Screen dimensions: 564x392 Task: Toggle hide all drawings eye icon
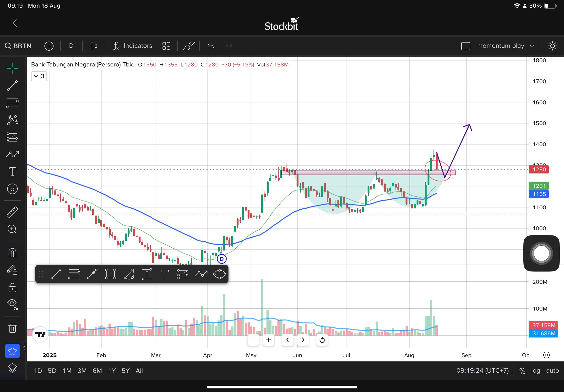click(x=13, y=304)
